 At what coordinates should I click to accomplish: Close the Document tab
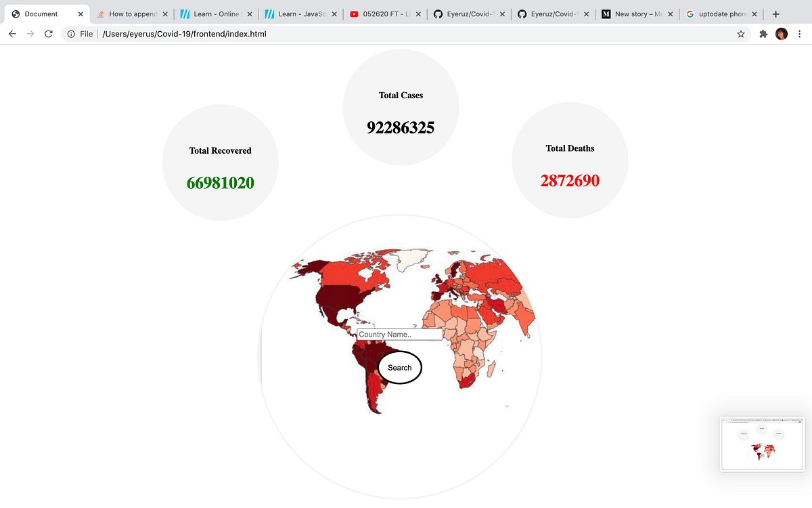[81, 14]
